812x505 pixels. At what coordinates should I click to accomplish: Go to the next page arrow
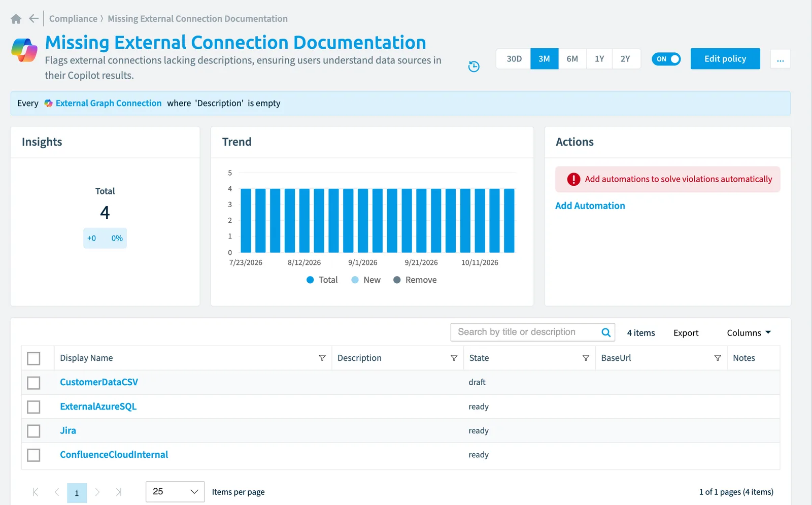click(97, 492)
